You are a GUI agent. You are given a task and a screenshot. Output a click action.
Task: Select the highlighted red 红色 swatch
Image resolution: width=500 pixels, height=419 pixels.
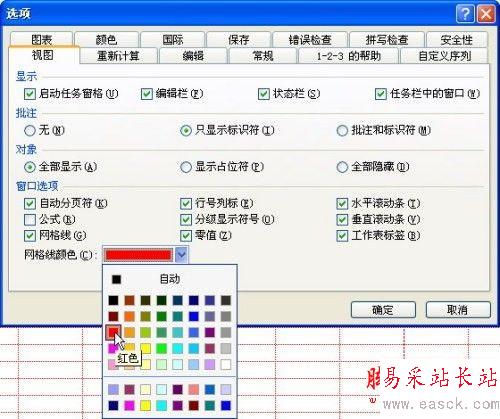pyautogui.click(x=113, y=332)
